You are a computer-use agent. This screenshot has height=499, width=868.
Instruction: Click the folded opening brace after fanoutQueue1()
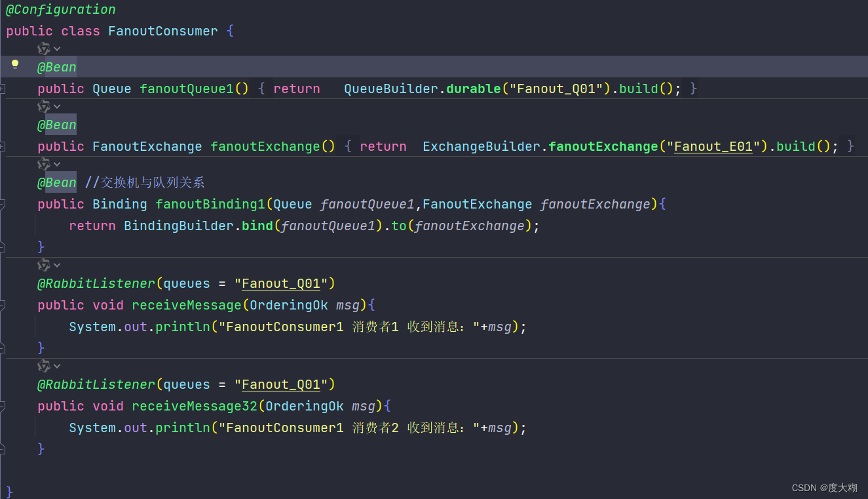(261, 89)
